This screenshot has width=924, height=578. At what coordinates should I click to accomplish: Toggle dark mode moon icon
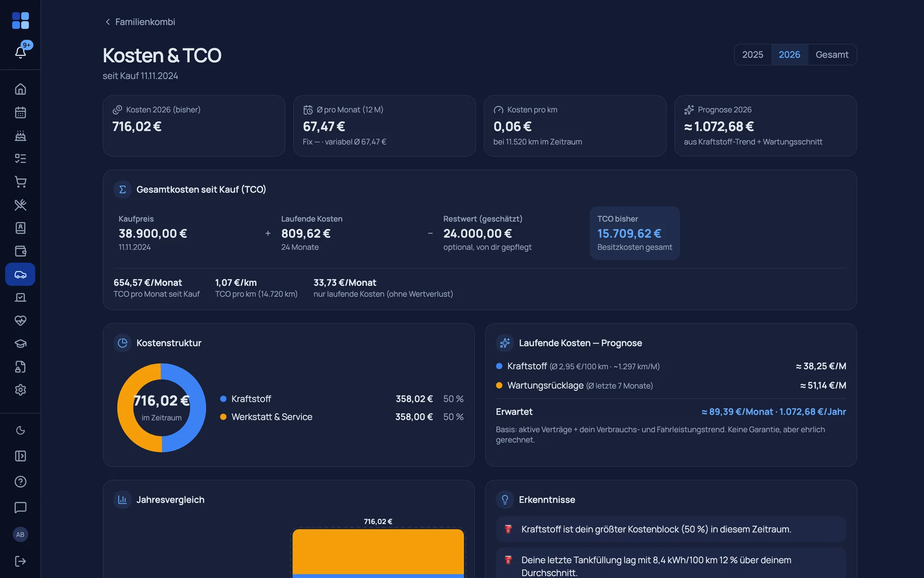click(x=20, y=430)
